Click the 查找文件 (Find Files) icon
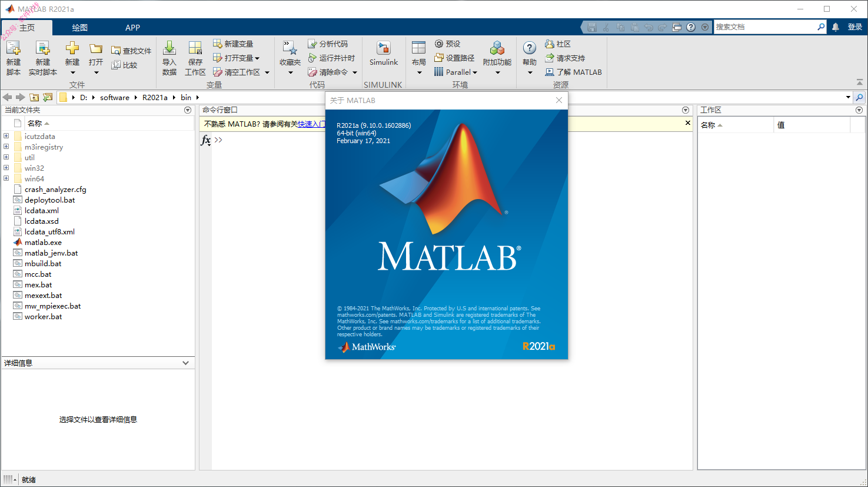Viewport: 868px width, 487px height. 116,51
